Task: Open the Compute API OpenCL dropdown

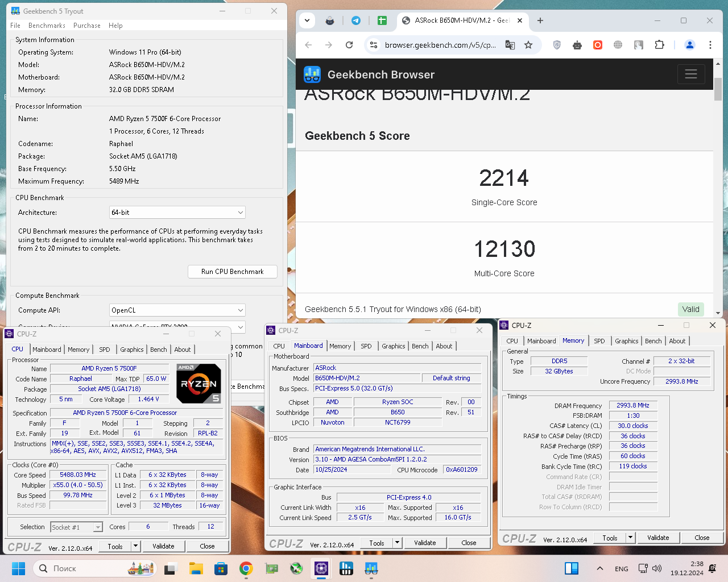Action: (x=177, y=310)
